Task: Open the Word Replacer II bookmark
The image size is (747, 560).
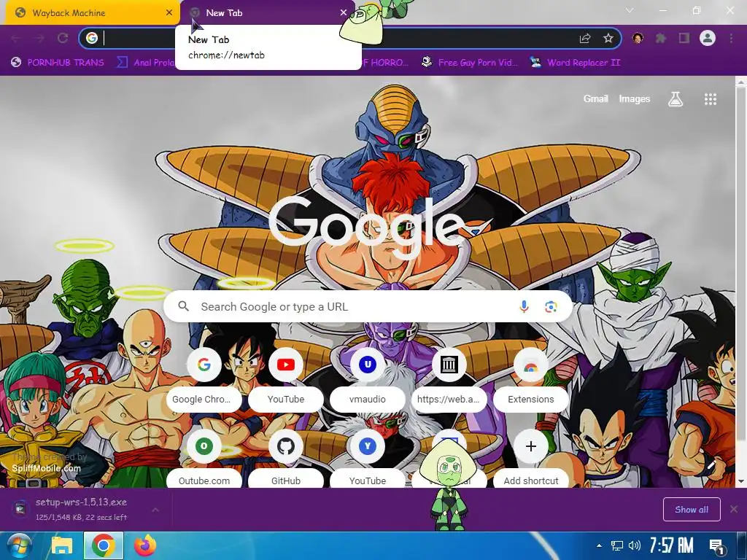Action: tap(575, 63)
